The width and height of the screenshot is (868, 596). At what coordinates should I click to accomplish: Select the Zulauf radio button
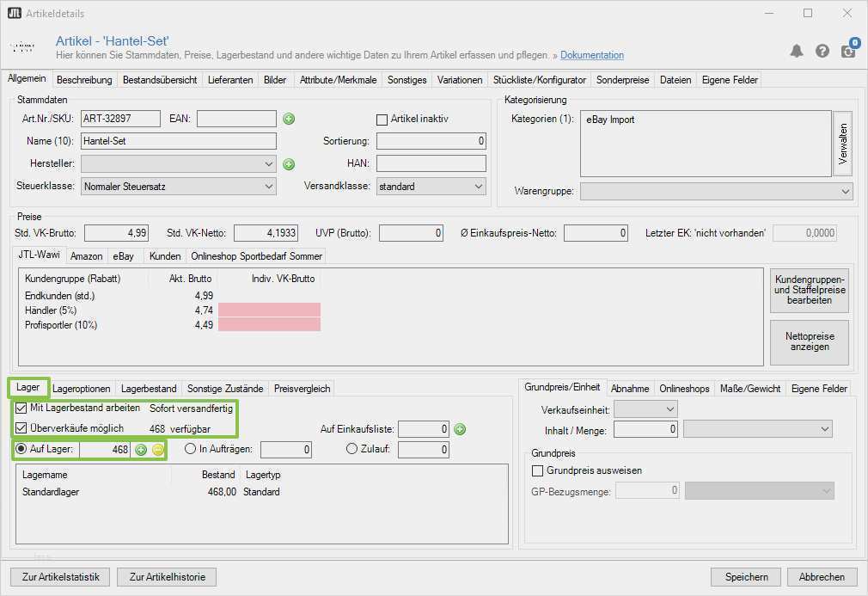(x=351, y=449)
